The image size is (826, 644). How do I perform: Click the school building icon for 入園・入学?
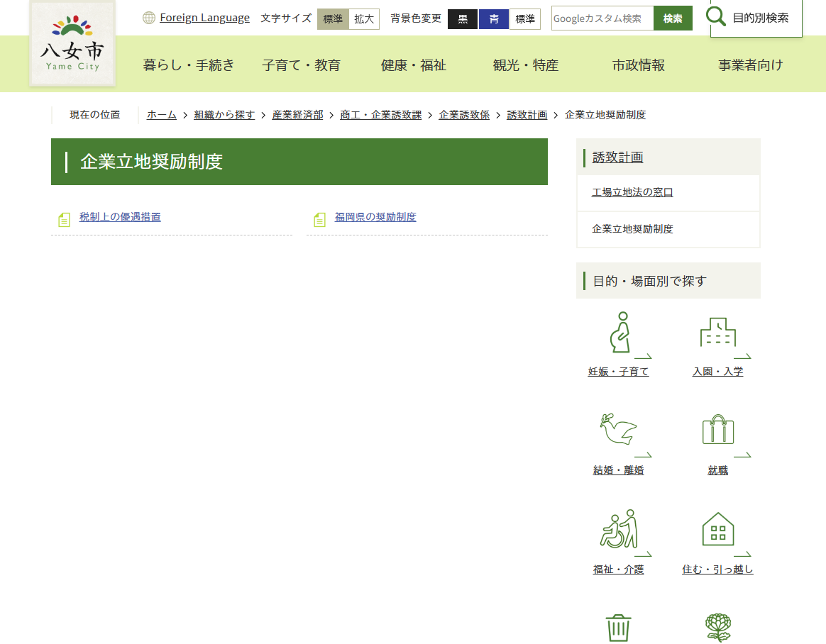tap(717, 332)
